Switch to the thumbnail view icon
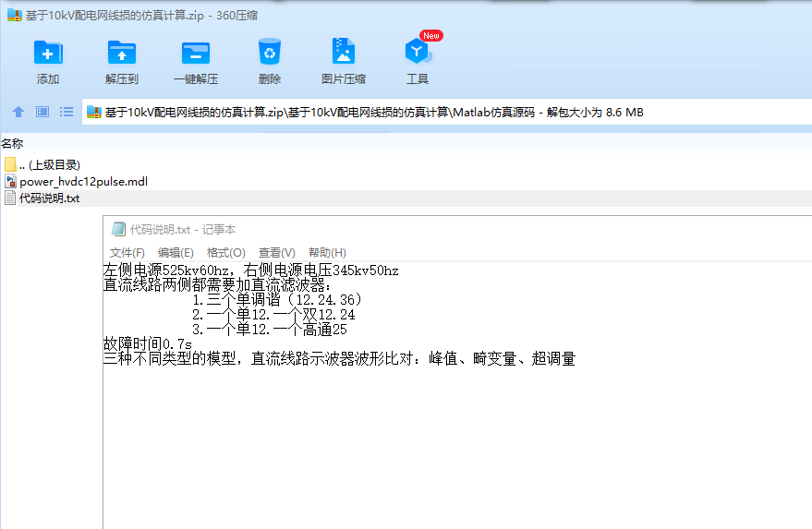This screenshot has height=529, width=812. (x=42, y=112)
